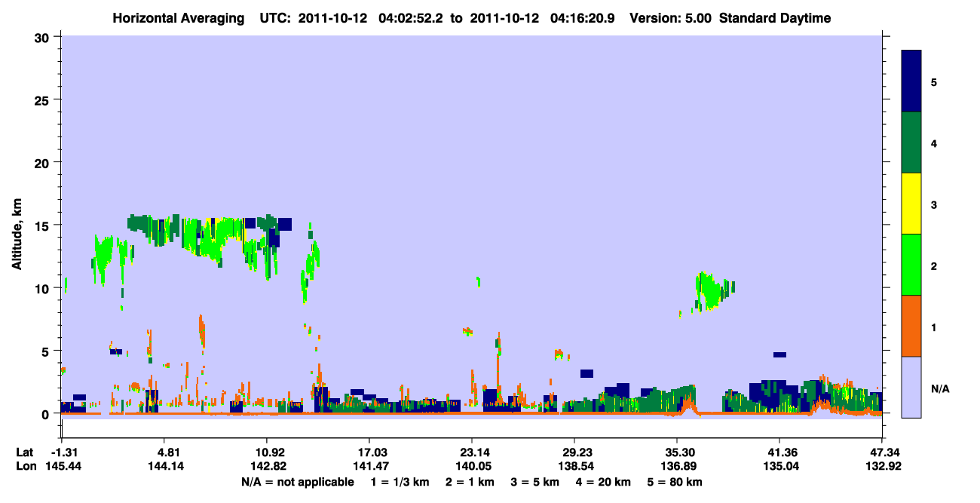Click the yellow level 3 colorbar segment

(x=911, y=204)
